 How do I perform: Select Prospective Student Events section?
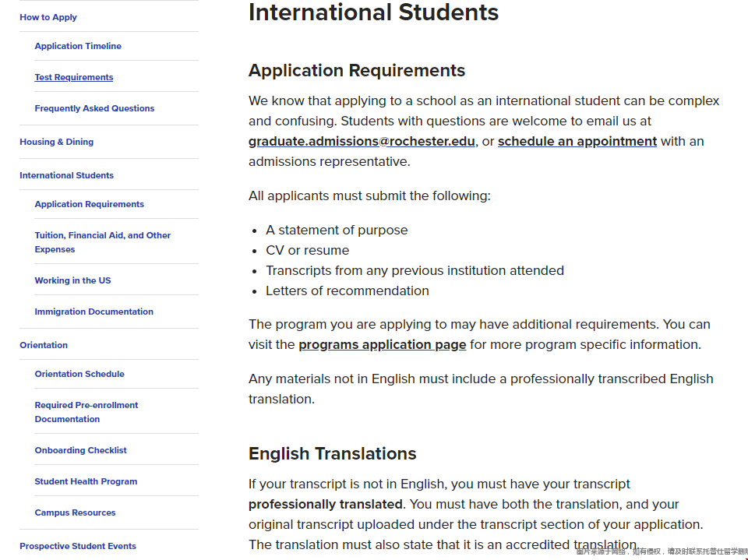pos(78,546)
